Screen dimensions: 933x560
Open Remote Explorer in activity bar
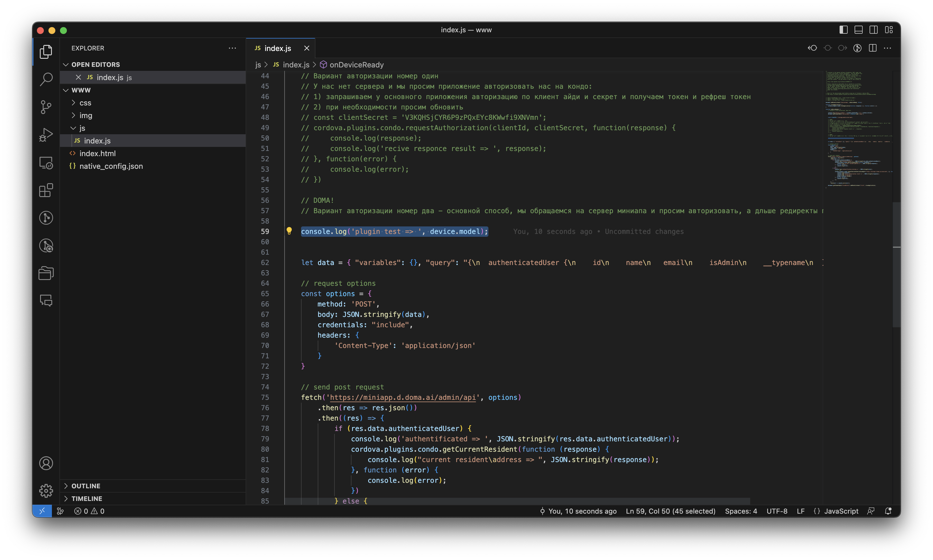coord(46,163)
